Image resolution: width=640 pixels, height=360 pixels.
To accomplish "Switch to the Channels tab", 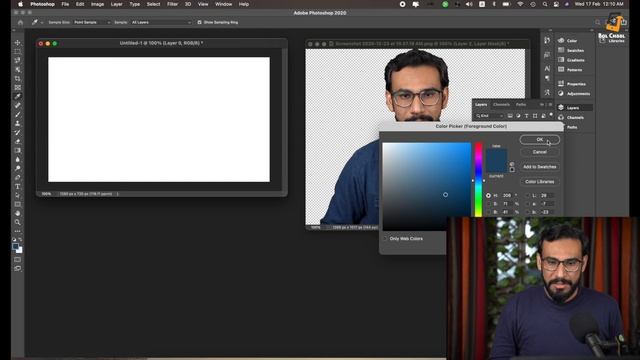I will pos(501,104).
